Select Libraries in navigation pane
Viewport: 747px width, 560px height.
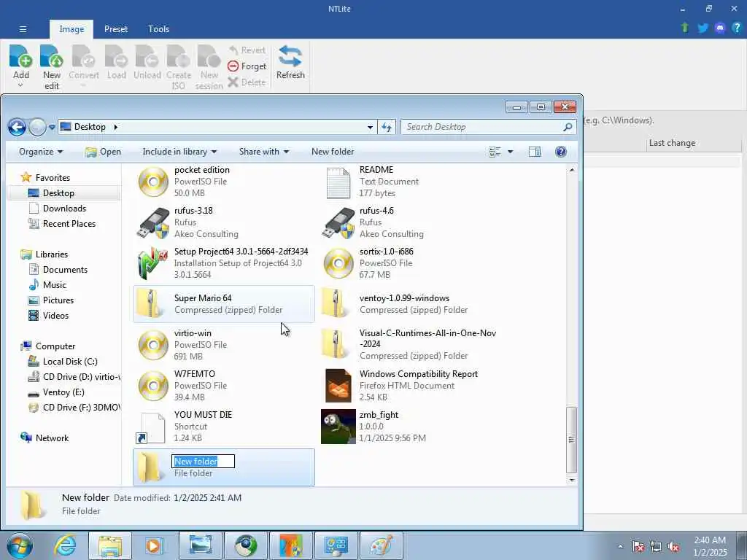tap(52, 254)
